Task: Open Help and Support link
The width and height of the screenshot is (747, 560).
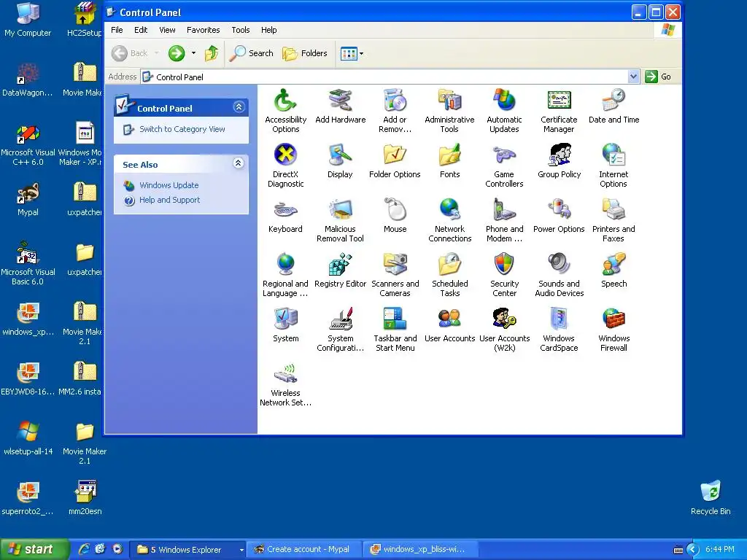Action: point(169,200)
